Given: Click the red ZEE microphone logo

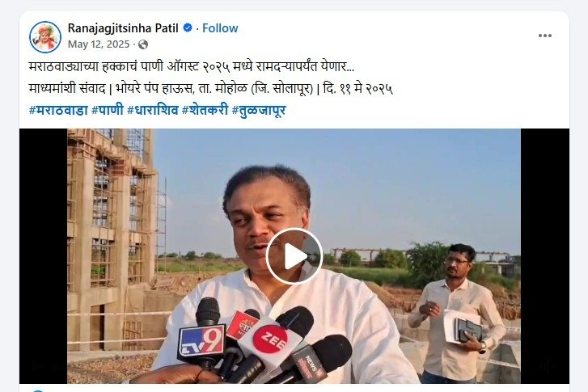Looking at the screenshot, I should [270, 339].
